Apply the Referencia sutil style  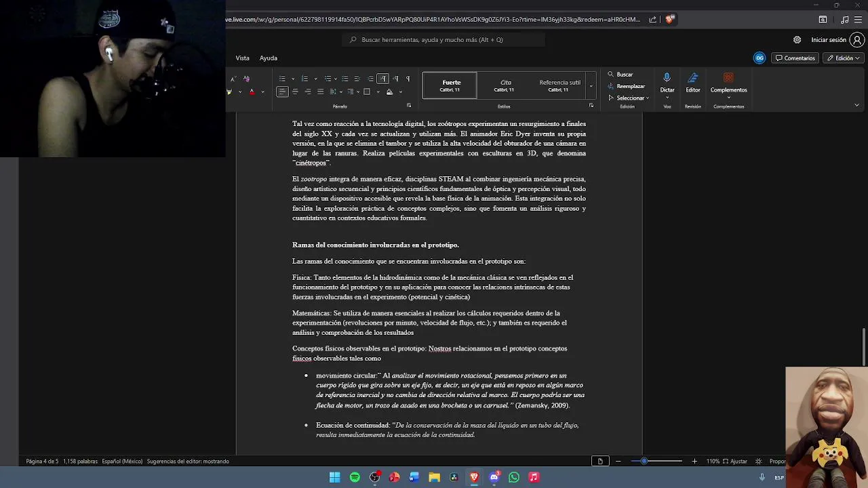click(x=559, y=85)
